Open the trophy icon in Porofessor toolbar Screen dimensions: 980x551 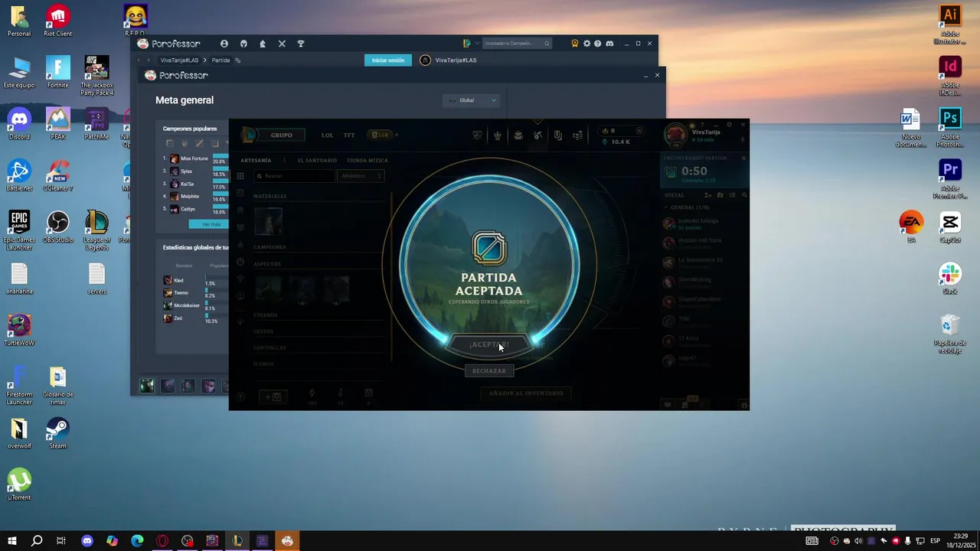pyautogui.click(x=301, y=44)
